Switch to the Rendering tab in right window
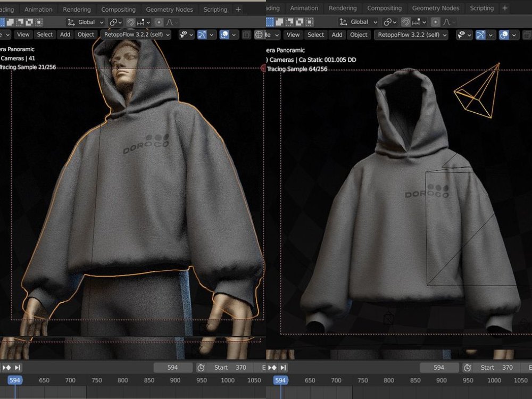 (x=342, y=8)
